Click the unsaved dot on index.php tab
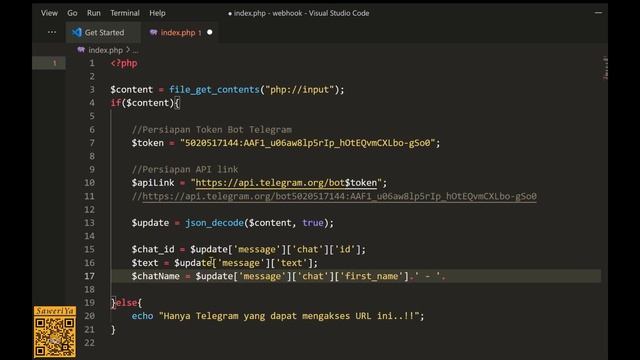Screen dimensions: 640x360 click(209, 32)
